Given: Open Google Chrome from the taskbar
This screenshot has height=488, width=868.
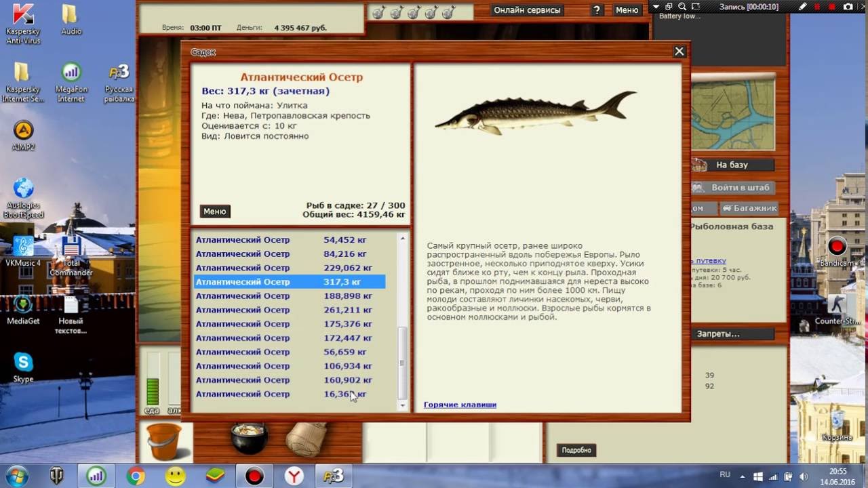Looking at the screenshot, I should pyautogui.click(x=135, y=476).
